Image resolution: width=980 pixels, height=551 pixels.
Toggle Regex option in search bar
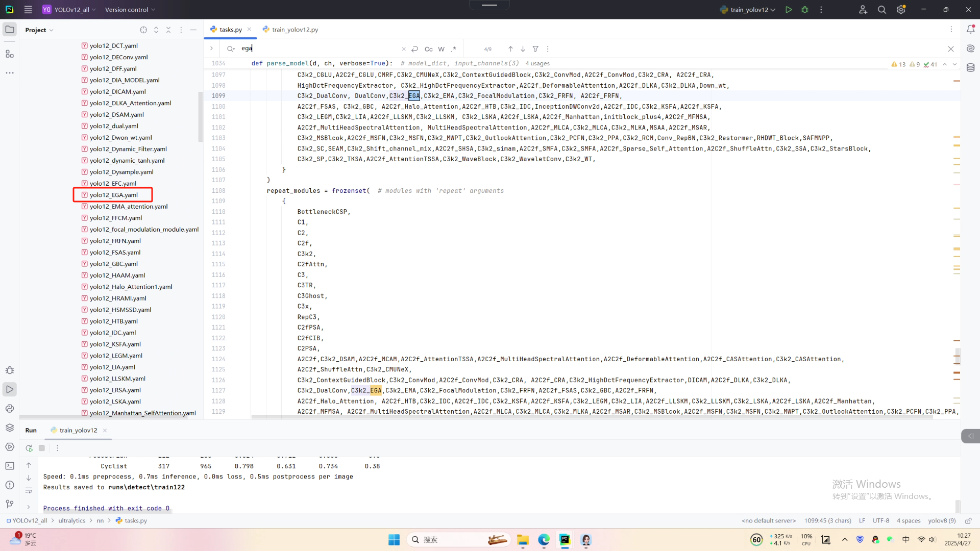[x=454, y=49]
